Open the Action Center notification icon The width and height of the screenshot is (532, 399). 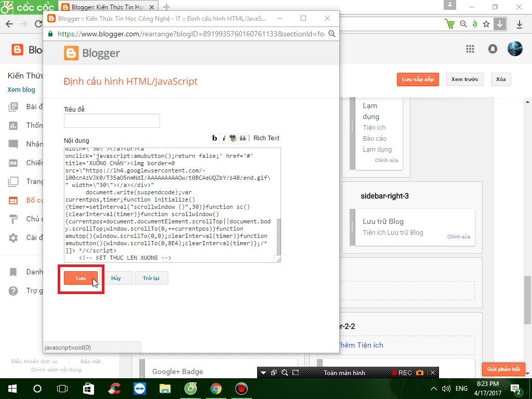(x=516, y=390)
